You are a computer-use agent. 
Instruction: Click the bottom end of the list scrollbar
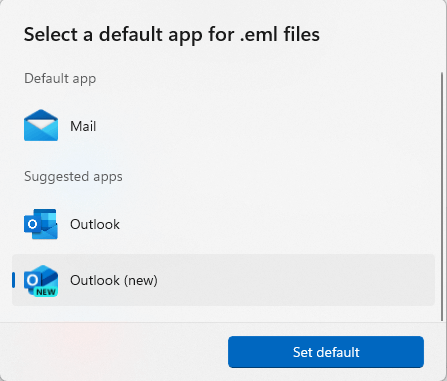442,318
